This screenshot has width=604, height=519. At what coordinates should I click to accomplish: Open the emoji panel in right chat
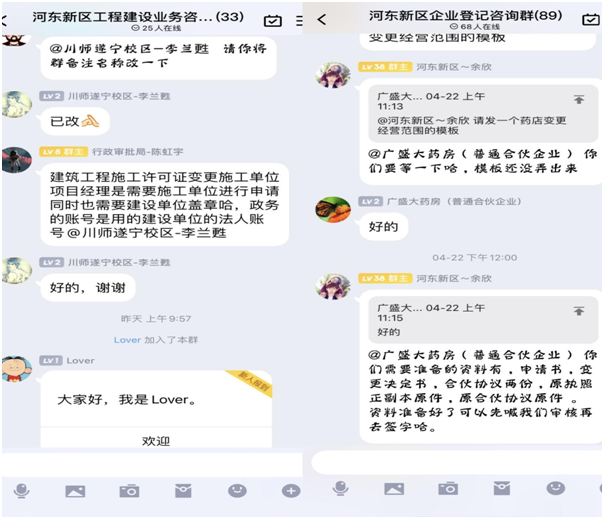[556, 488]
